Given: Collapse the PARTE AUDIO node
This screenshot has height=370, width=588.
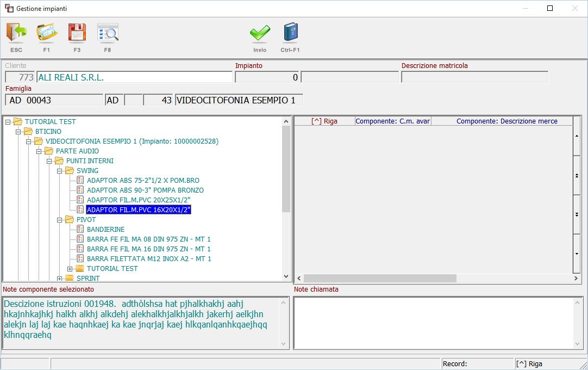Looking at the screenshot, I should pos(39,151).
